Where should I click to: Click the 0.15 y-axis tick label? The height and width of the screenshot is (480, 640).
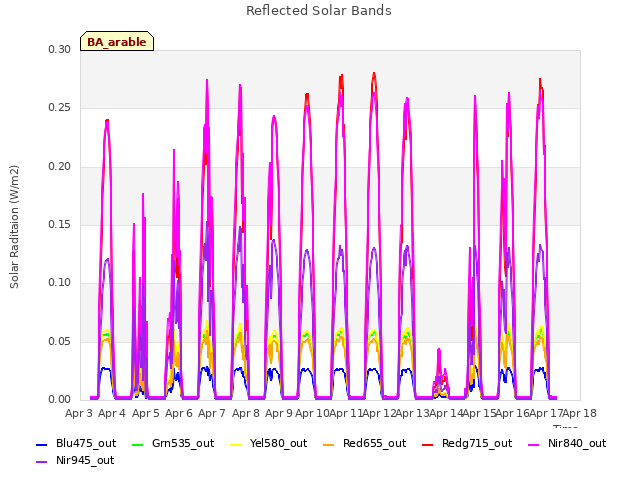pos(60,224)
